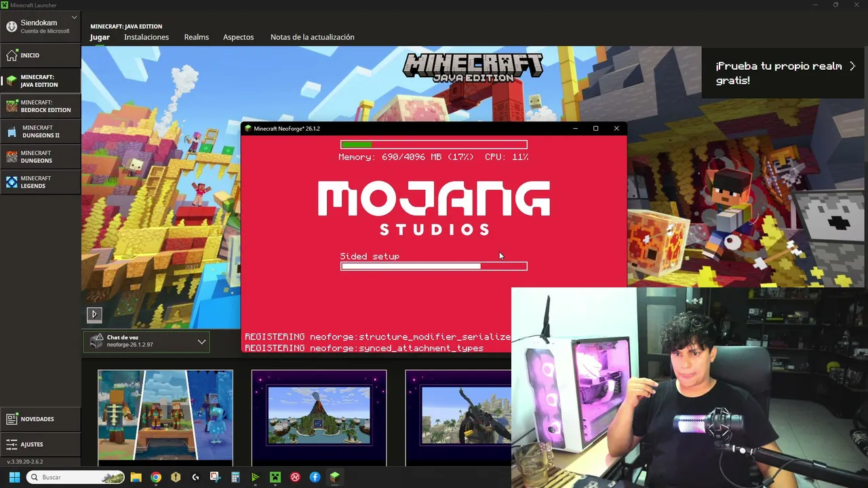Screen dimensions: 868x488
Task: Click the taskbar Buscar search box
Action: click(x=75, y=477)
